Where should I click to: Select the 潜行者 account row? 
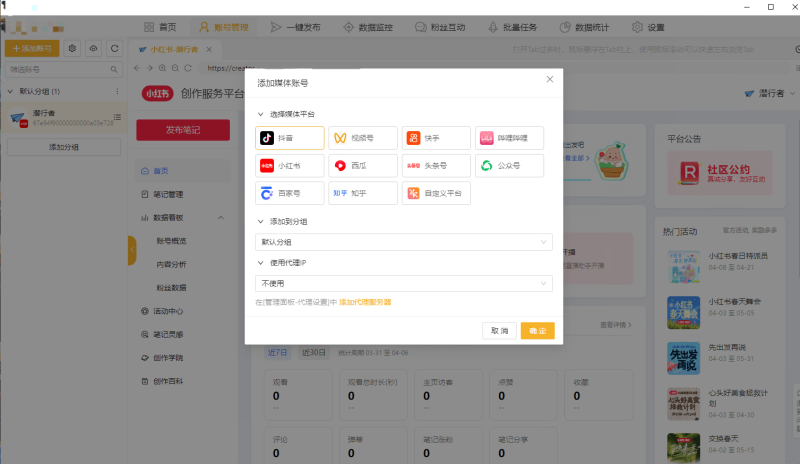click(x=64, y=118)
